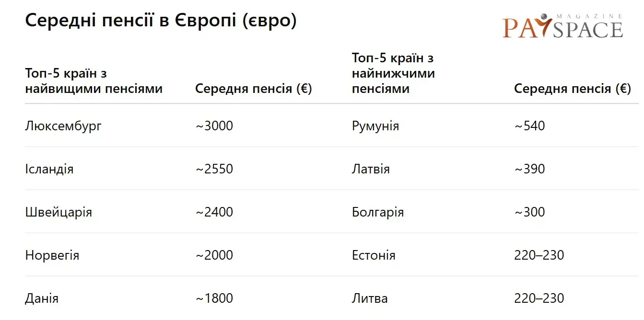
Task: Click the ~540 value for Румунія
Action: click(x=530, y=126)
